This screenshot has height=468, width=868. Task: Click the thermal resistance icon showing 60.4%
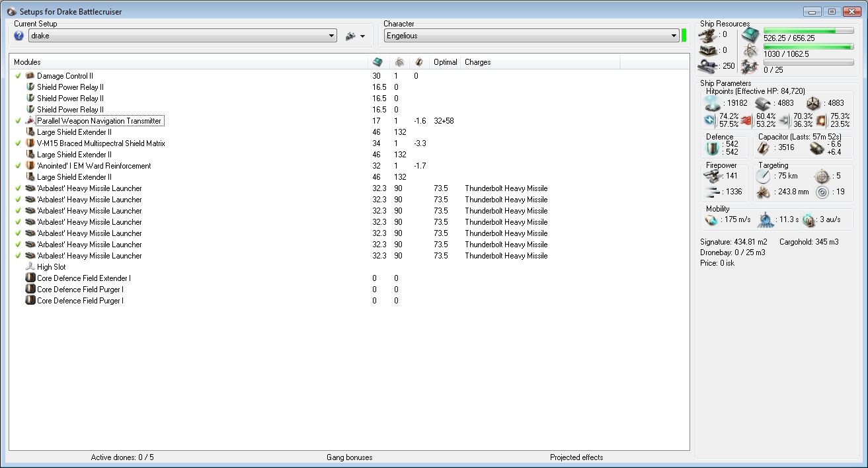(748, 120)
